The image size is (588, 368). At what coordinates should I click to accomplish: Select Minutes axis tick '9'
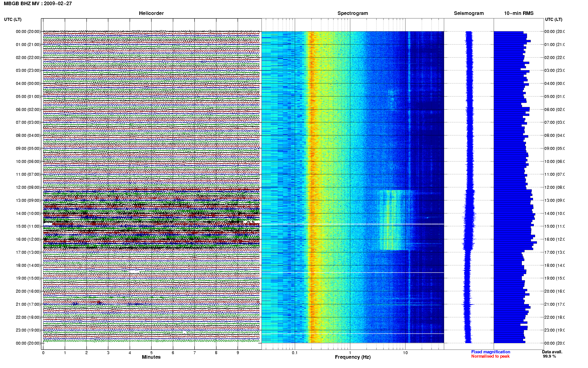(238, 353)
